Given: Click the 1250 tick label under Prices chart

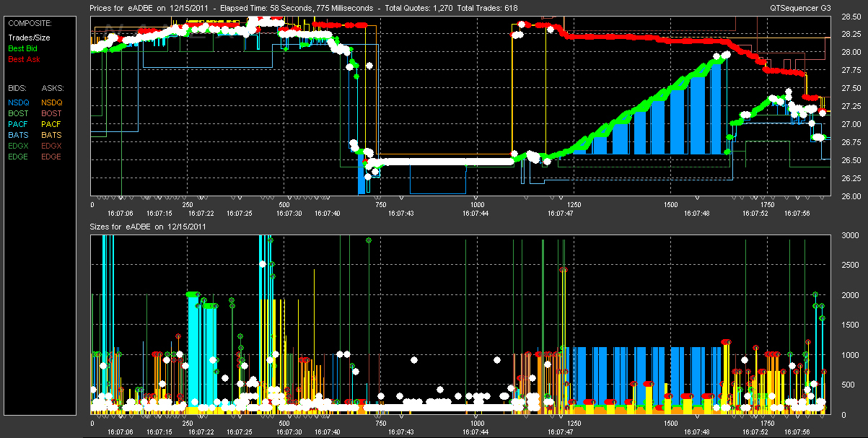Looking at the screenshot, I should (x=574, y=204).
